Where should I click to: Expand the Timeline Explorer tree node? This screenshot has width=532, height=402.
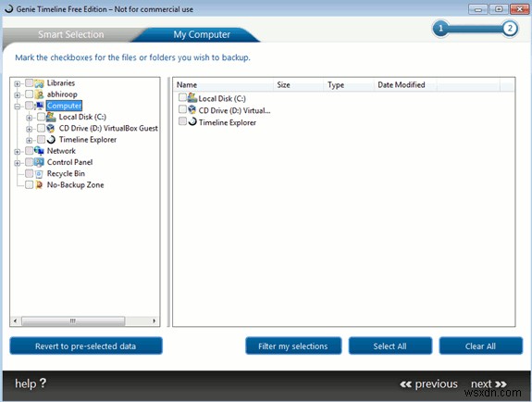[30, 141]
